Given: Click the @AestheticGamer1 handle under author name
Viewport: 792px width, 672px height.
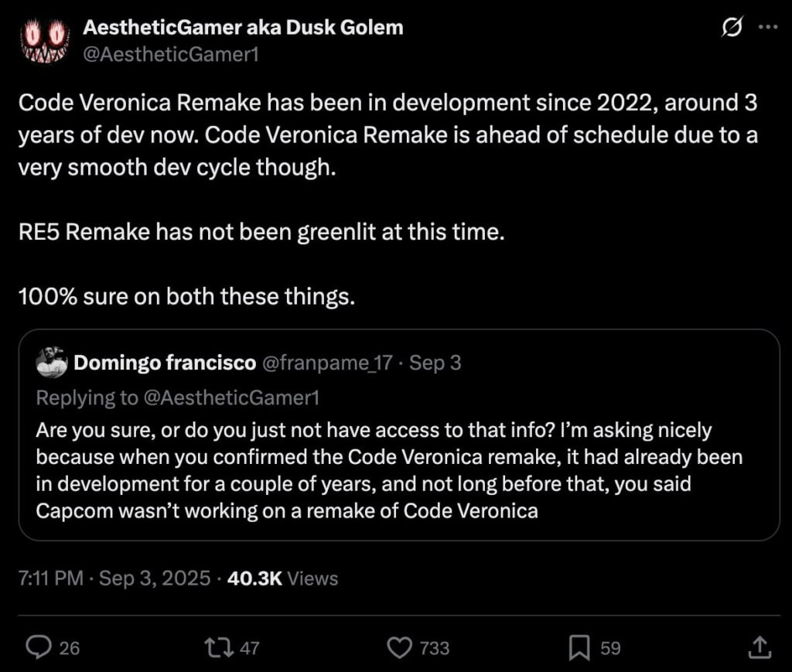Looking at the screenshot, I should (x=171, y=54).
